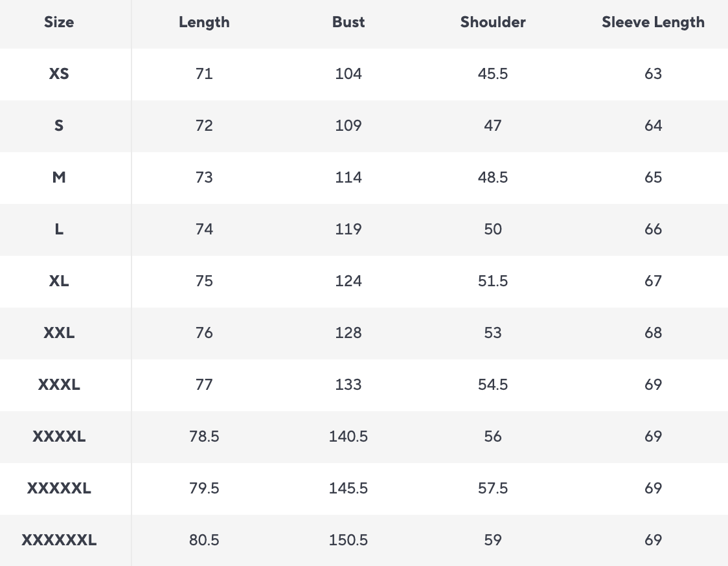Click the Bust column header
Screen dimensions: 728x566
point(348,22)
